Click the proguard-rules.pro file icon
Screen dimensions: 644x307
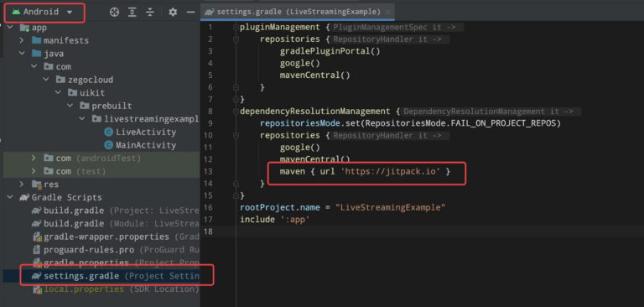[37, 250]
